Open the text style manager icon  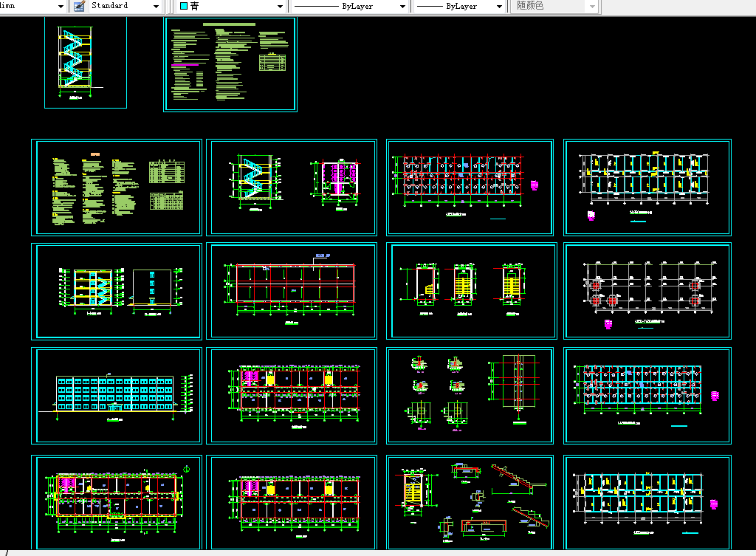pyautogui.click(x=79, y=6)
